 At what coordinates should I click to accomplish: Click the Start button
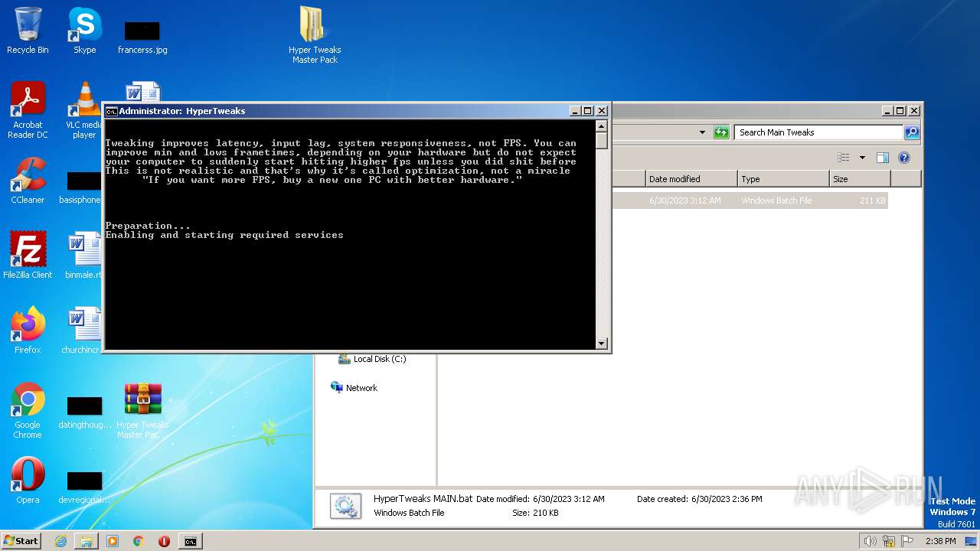pos(21,540)
